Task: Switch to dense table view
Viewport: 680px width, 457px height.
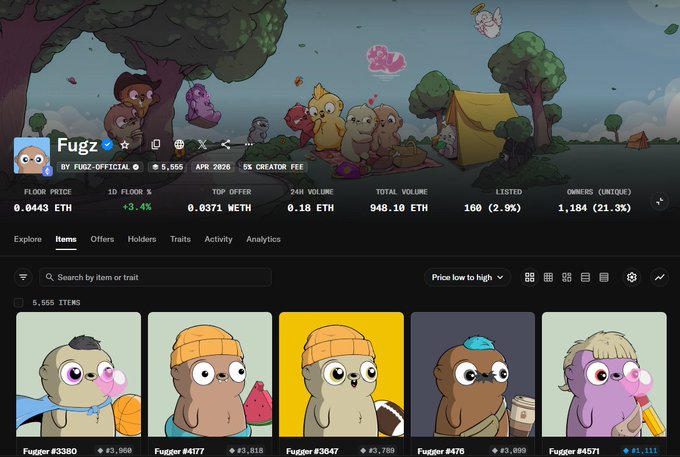Action: (604, 277)
